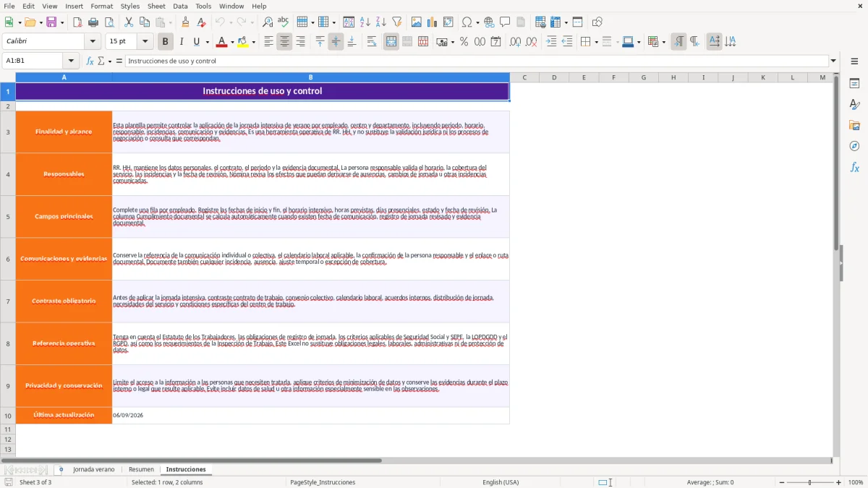
Task: Run the spelling check
Action: 284,22
